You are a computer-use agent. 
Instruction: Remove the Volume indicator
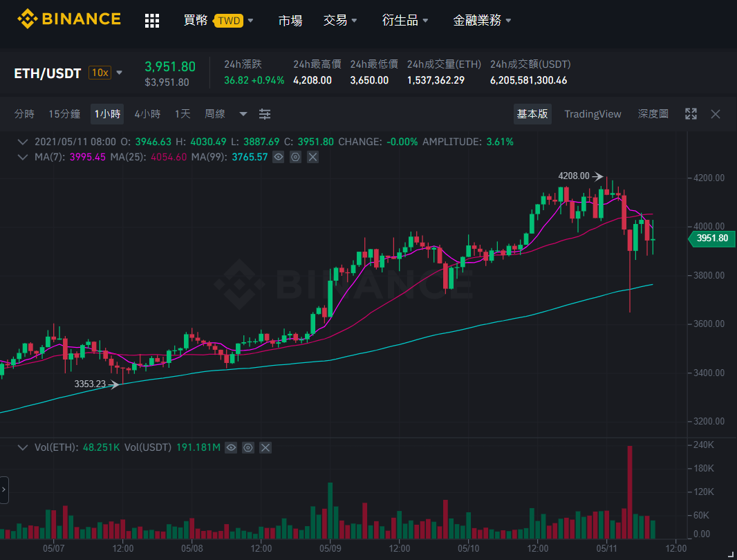pos(265,447)
